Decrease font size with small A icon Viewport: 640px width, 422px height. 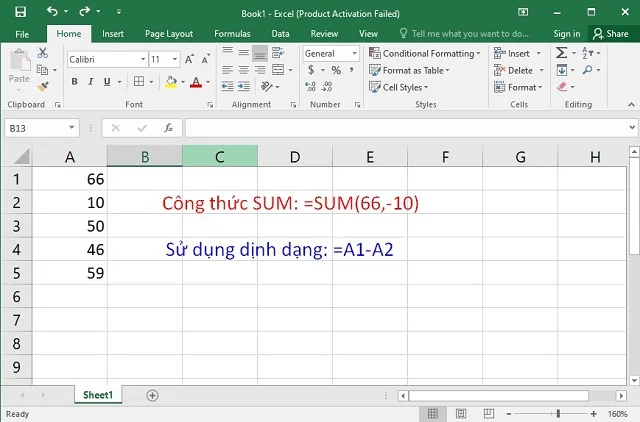click(206, 59)
